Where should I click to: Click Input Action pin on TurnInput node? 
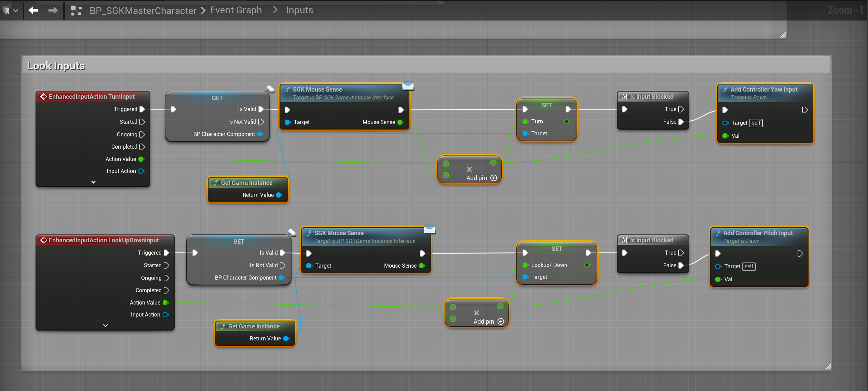pos(141,171)
